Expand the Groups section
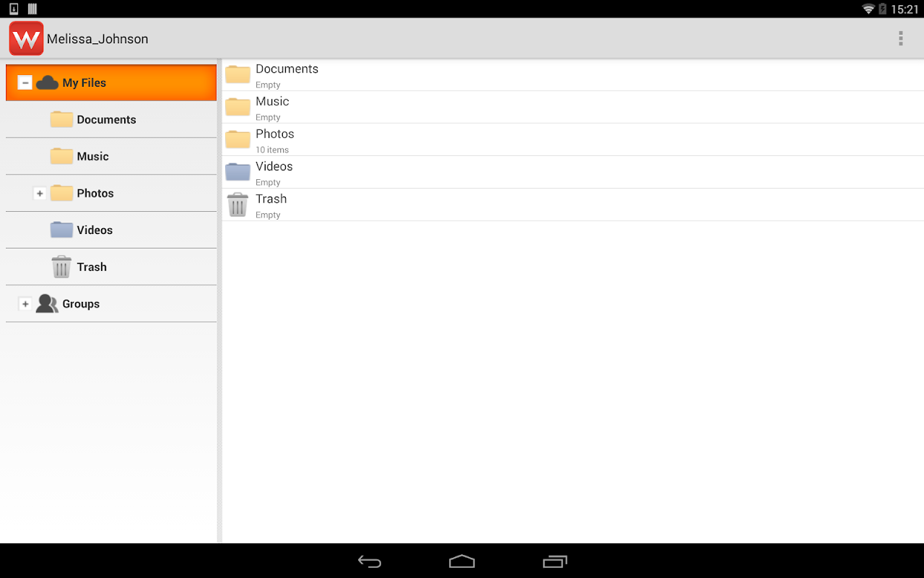924x578 pixels. coord(26,303)
